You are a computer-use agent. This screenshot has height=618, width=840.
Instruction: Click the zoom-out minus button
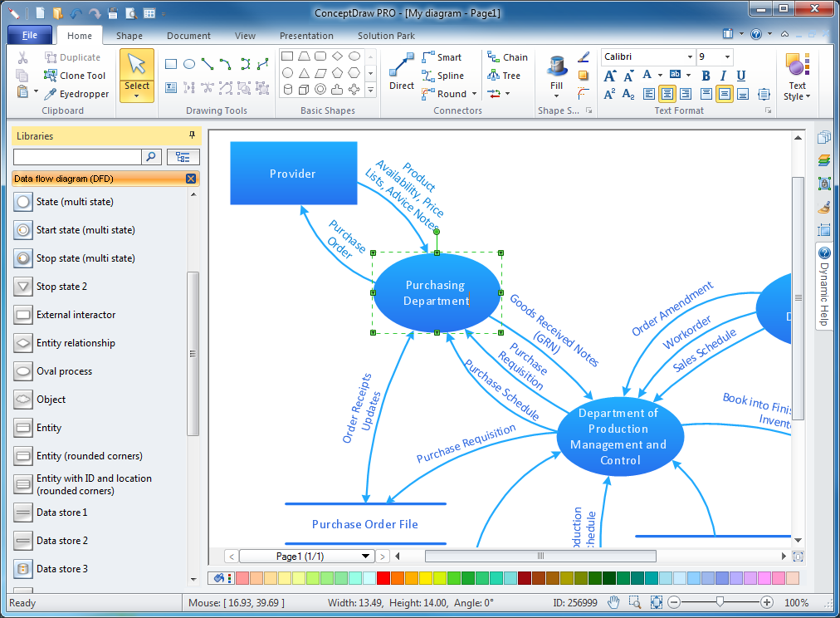[x=675, y=602]
